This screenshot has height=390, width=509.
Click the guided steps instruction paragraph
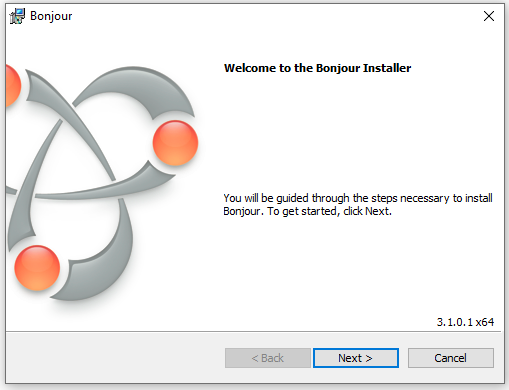point(358,204)
